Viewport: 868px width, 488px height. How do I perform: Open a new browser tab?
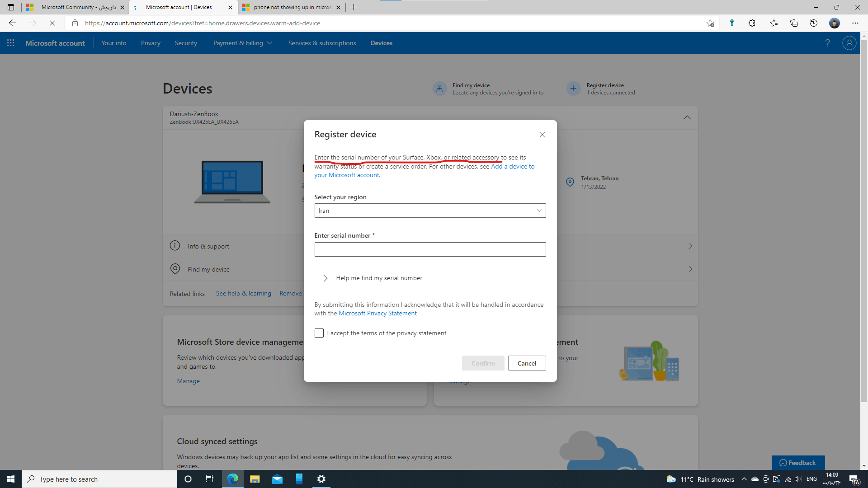point(354,7)
